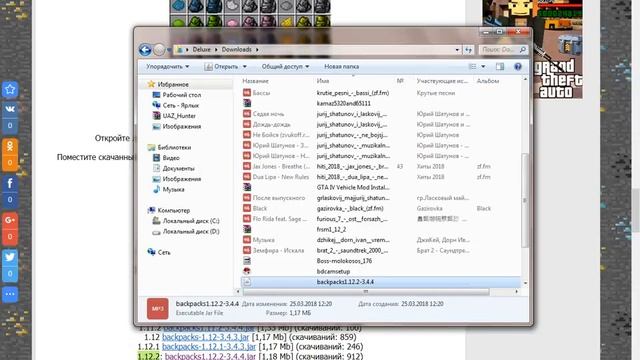Share page via Odnoklassniki sidebar icon

10,146
